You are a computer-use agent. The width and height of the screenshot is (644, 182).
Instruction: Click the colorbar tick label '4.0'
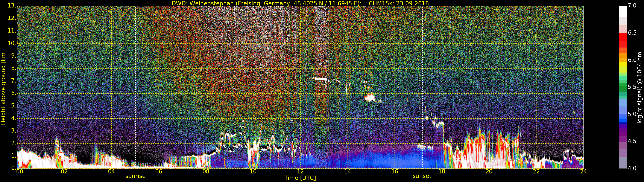pyautogui.click(x=632, y=168)
